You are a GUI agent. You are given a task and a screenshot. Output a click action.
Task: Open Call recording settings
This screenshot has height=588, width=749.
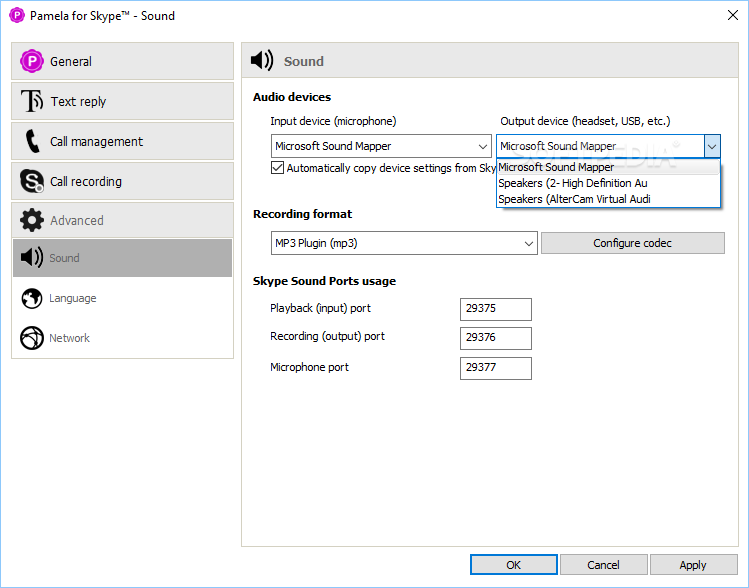click(123, 181)
